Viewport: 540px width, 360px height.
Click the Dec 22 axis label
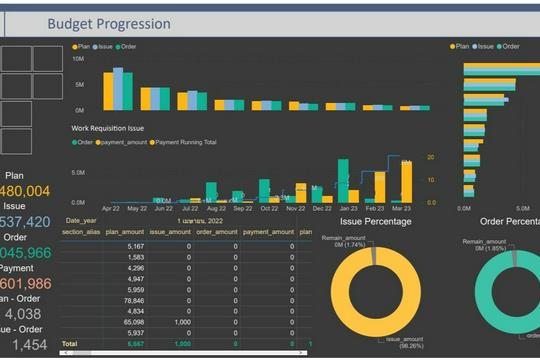(322, 208)
